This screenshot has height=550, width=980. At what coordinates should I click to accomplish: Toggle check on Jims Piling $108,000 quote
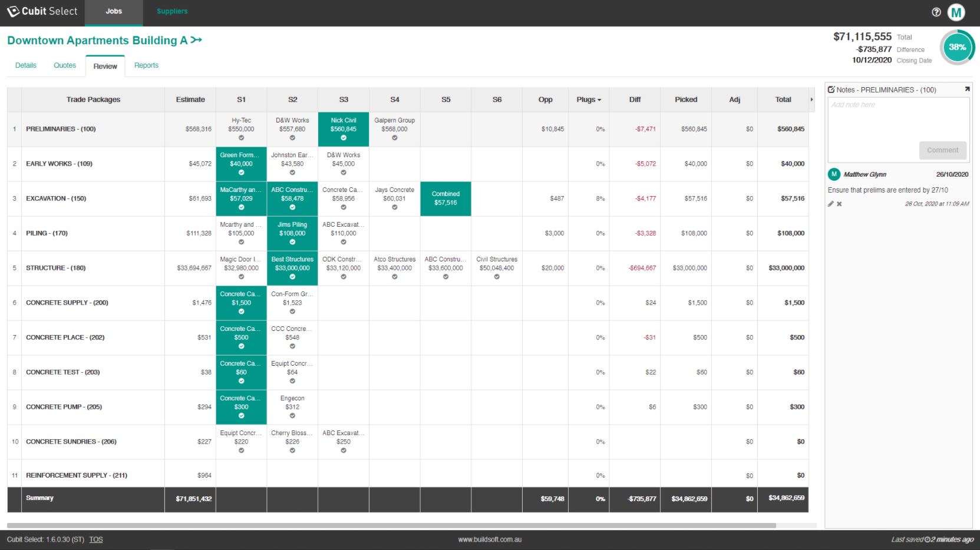(x=292, y=242)
